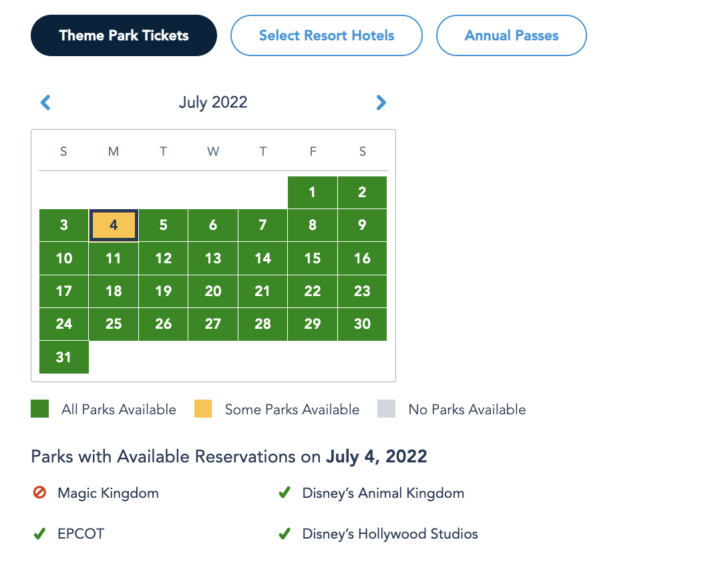Click the checkmark beside Disney's Animal Kingdom
Screen dimensions: 728x572
[x=284, y=493]
